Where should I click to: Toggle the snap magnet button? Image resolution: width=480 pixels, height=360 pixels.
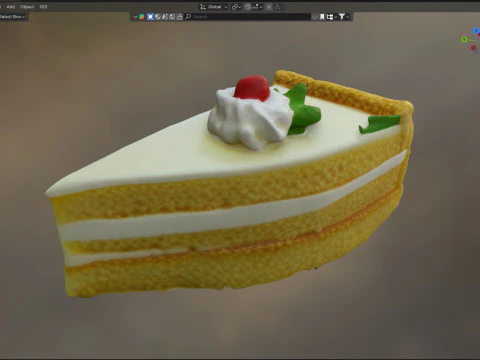(x=247, y=7)
